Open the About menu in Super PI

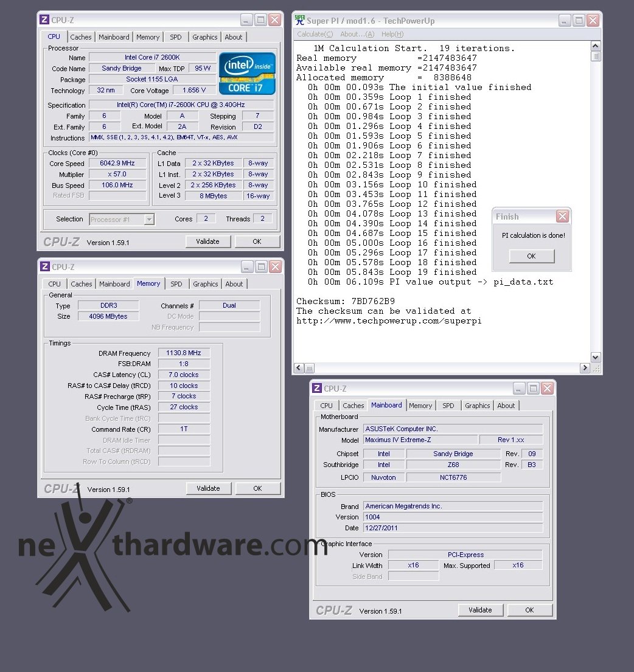(357, 34)
